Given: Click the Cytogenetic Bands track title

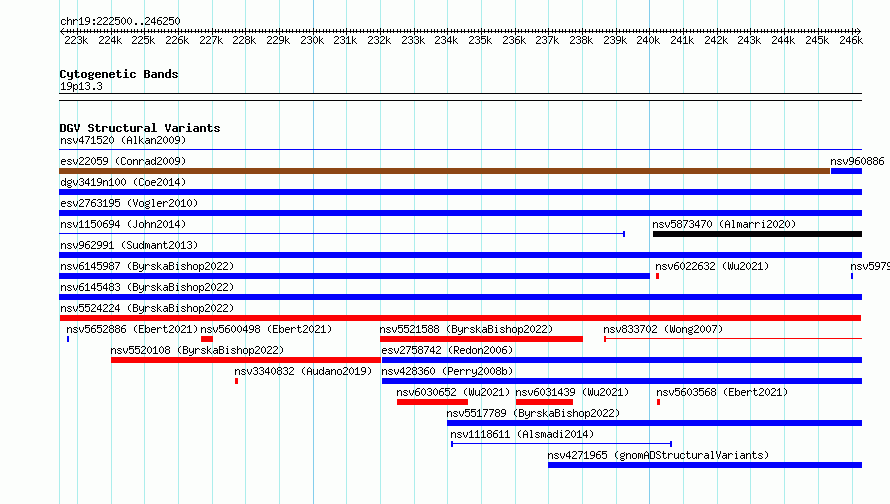Looking at the screenshot, I should 119,74.
